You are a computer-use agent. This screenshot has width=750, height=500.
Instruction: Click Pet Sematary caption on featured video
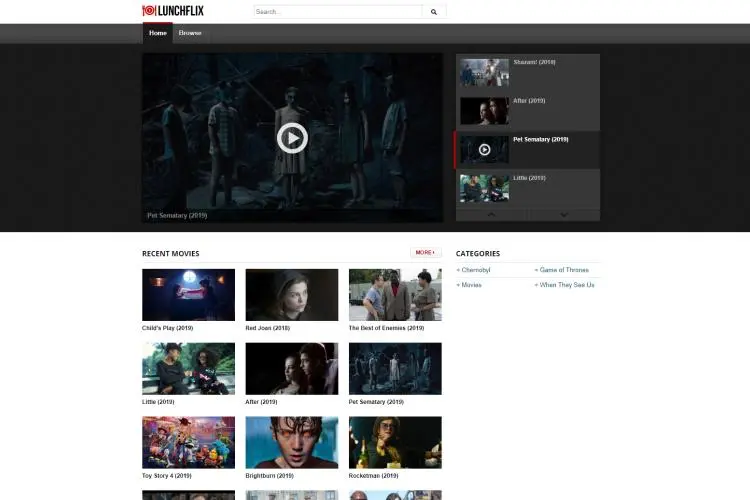pyautogui.click(x=177, y=216)
